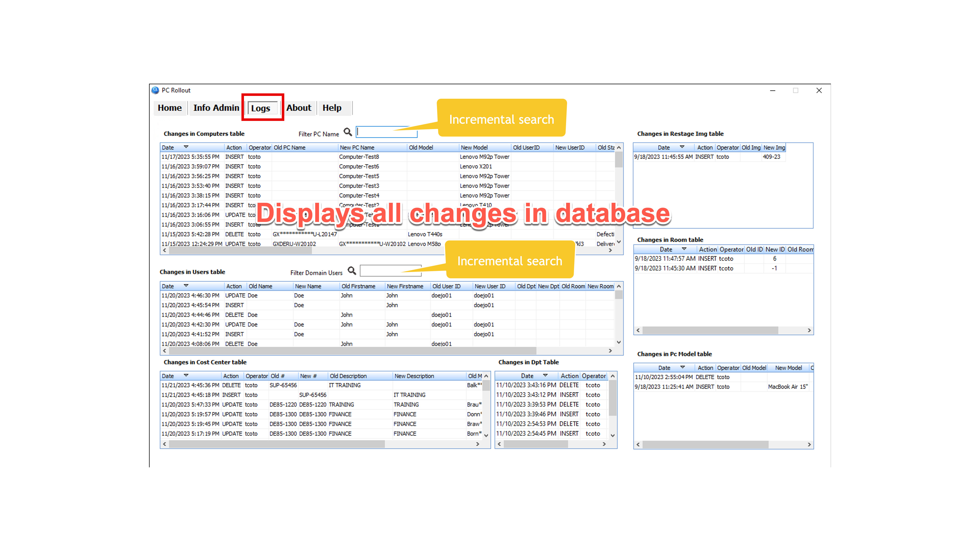
Task: Click the Date sort triangle in the Pc Model table
Action: tap(682, 367)
